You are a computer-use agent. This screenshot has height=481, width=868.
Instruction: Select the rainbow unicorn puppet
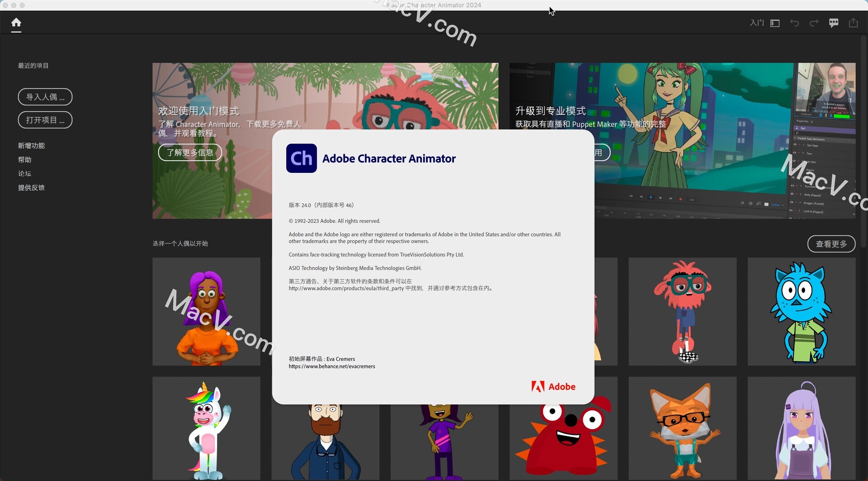pos(206,428)
